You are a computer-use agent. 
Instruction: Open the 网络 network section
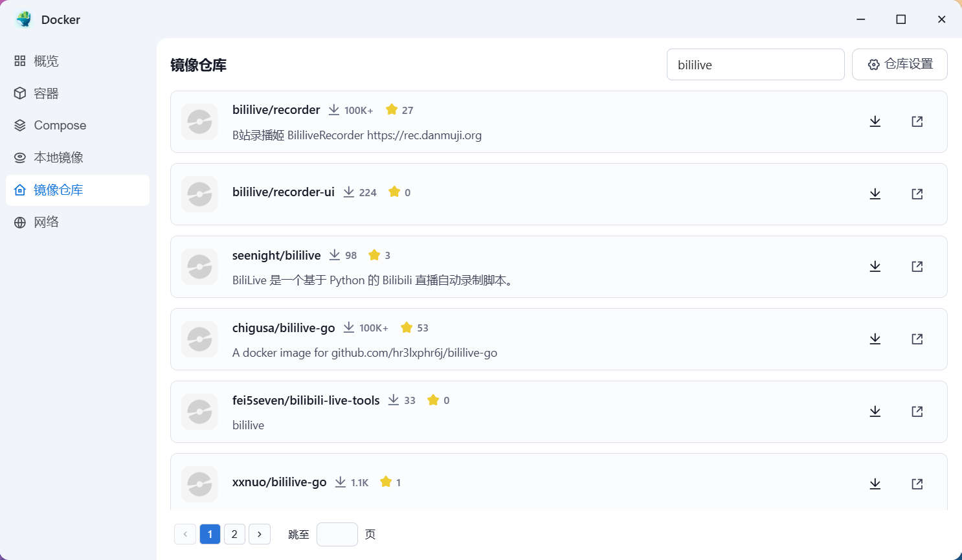click(78, 223)
